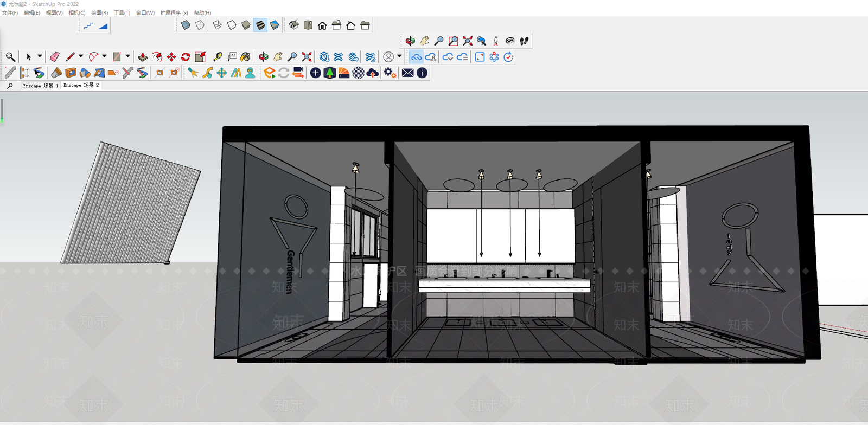Switch to Enscape 场景 1 tab

(x=41, y=86)
